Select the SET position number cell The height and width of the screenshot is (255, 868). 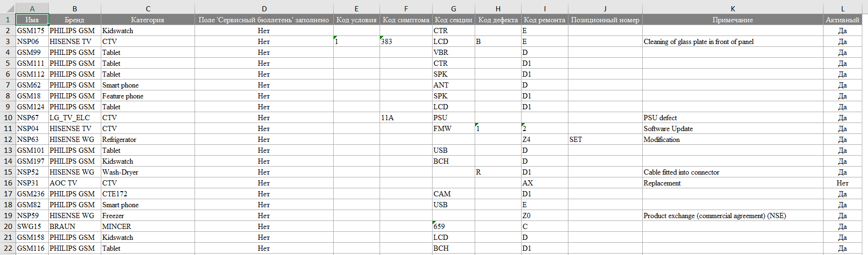(x=605, y=139)
